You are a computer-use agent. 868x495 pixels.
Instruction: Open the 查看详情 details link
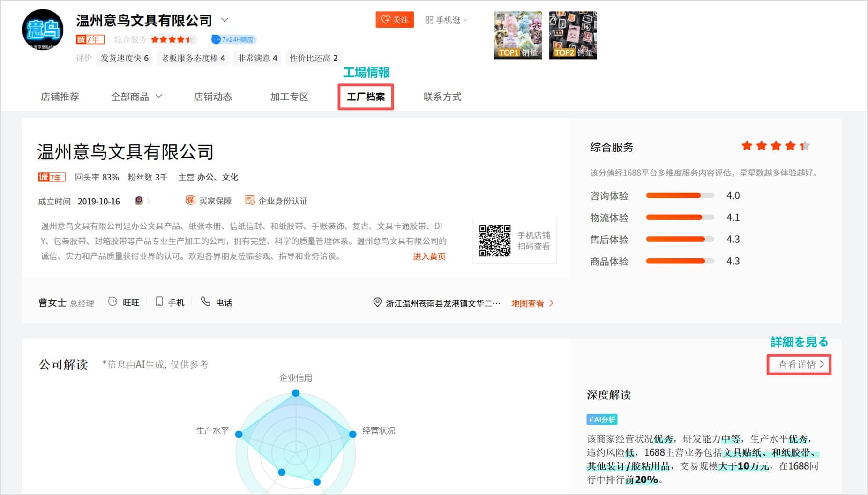pyautogui.click(x=800, y=365)
